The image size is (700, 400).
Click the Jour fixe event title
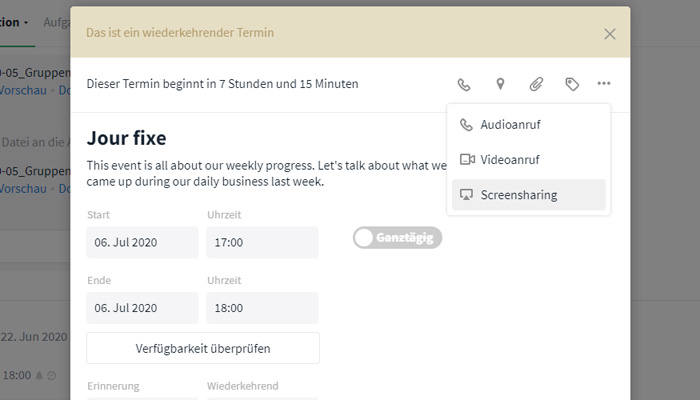(126, 138)
